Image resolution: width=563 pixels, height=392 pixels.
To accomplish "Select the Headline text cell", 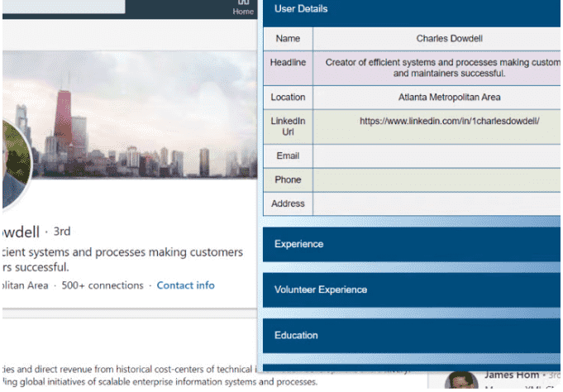I will pos(437,68).
